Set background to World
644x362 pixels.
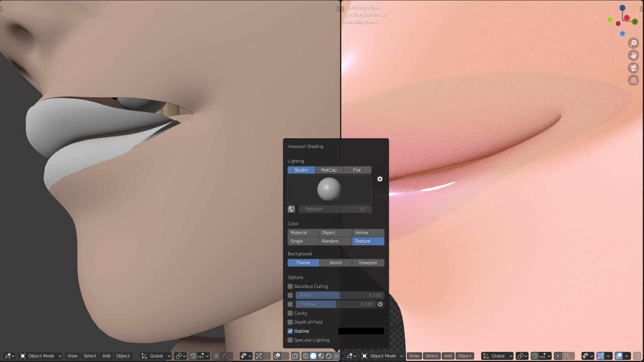coord(336,263)
